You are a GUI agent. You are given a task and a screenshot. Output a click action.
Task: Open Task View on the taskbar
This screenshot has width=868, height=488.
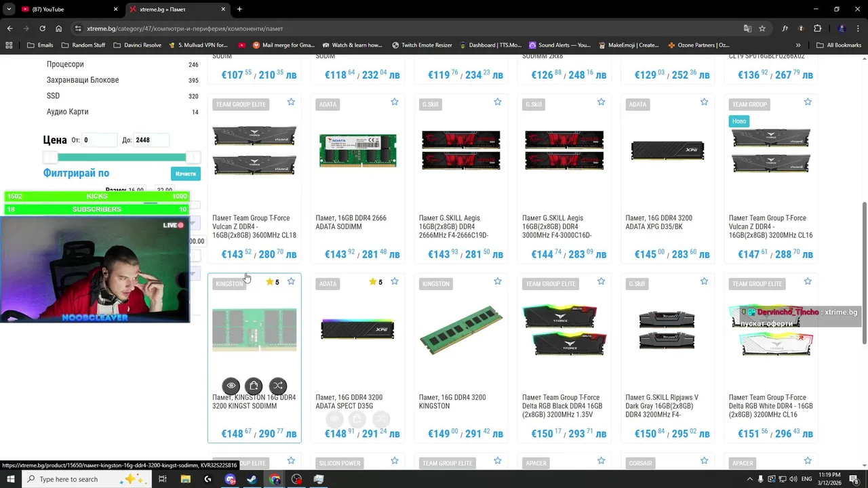[162, 479]
